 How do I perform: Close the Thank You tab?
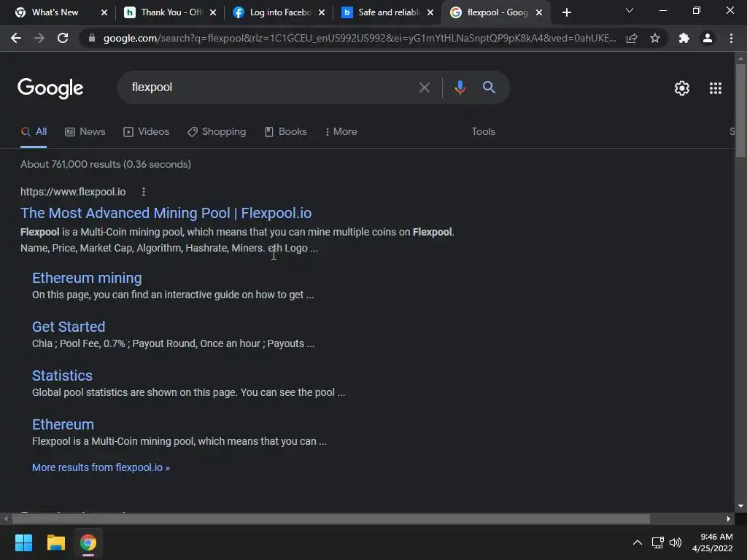coord(213,12)
